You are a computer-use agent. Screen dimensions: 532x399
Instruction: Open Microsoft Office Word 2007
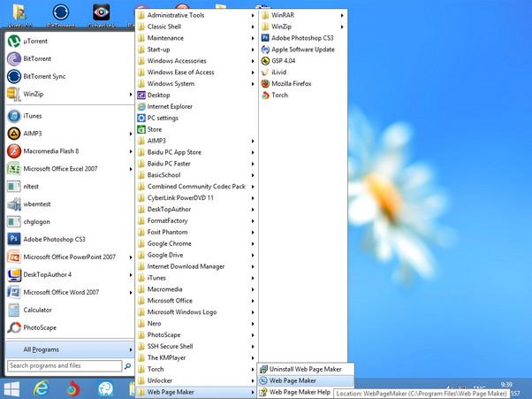point(70,292)
